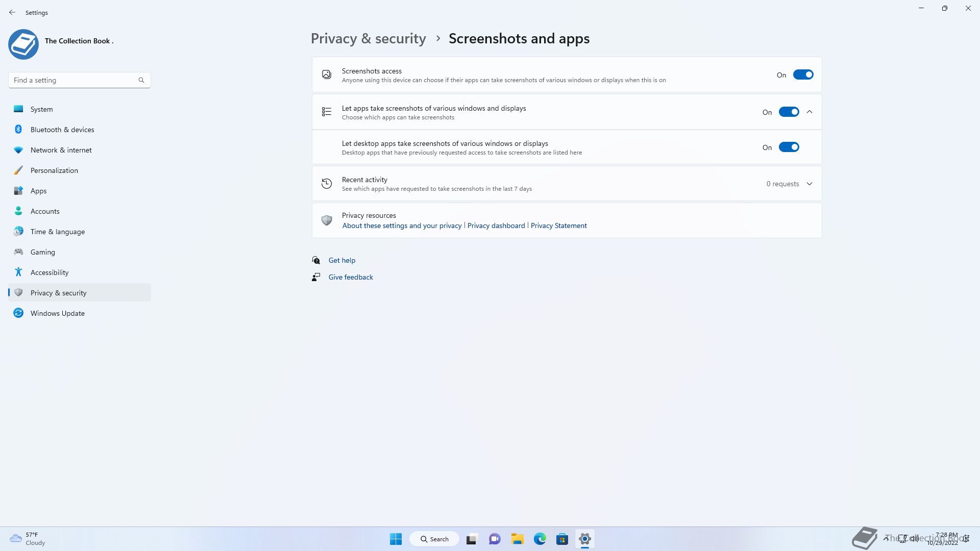Click the Network wifi icon in sidebar
980x551 pixels.
[18, 150]
